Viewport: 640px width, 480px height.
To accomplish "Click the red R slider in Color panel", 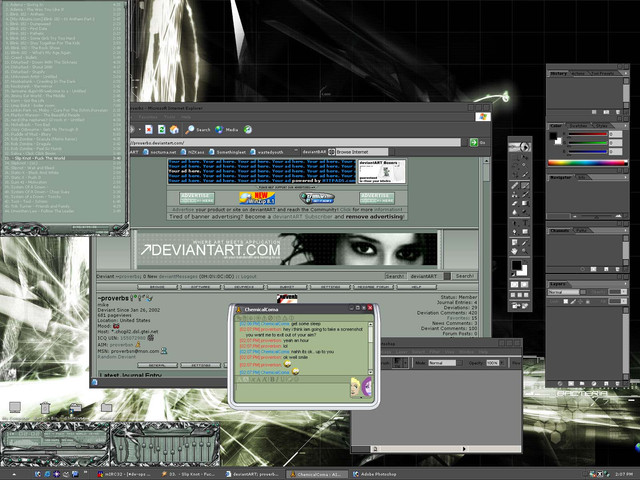I will (x=588, y=134).
